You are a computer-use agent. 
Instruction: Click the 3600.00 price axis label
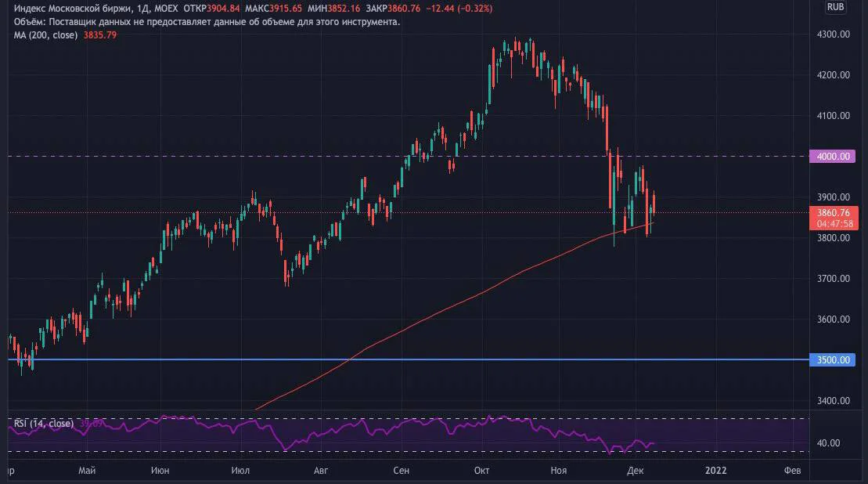(x=833, y=320)
